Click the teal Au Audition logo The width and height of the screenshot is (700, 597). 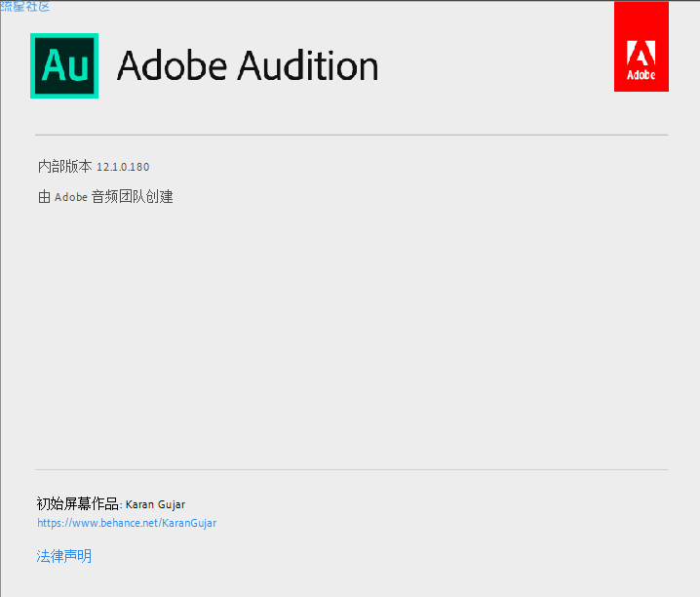coord(64,65)
